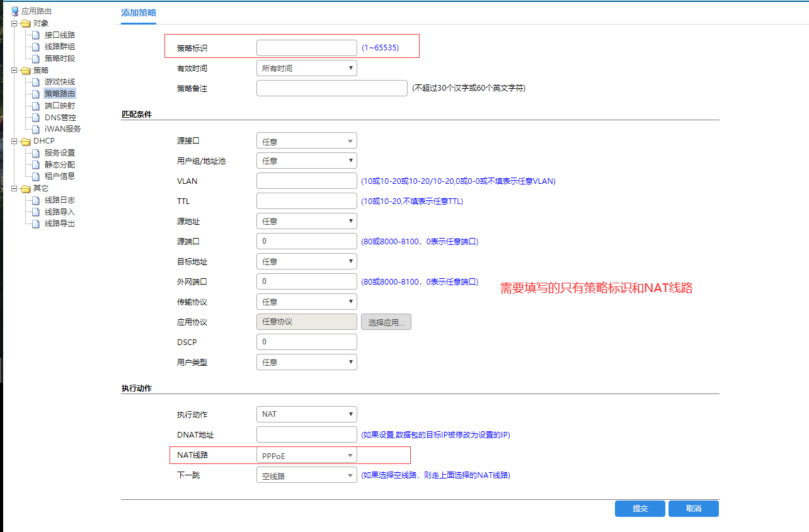Click the 源端口 input field
Screen dimensions: 809x532
(x=307, y=242)
